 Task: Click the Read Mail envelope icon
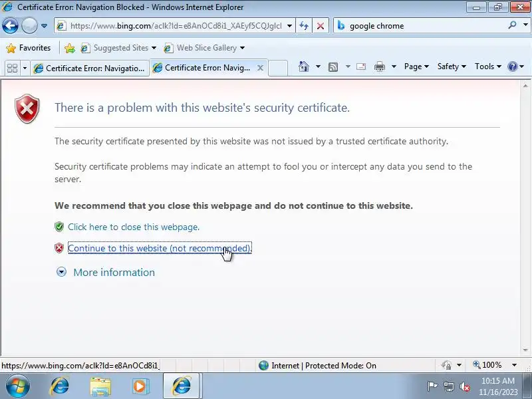(x=361, y=66)
